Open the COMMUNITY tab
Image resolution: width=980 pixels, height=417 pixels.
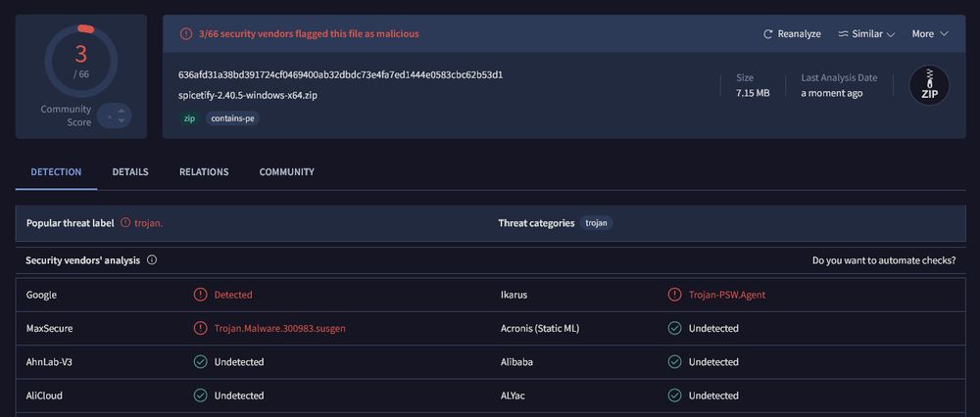point(287,171)
